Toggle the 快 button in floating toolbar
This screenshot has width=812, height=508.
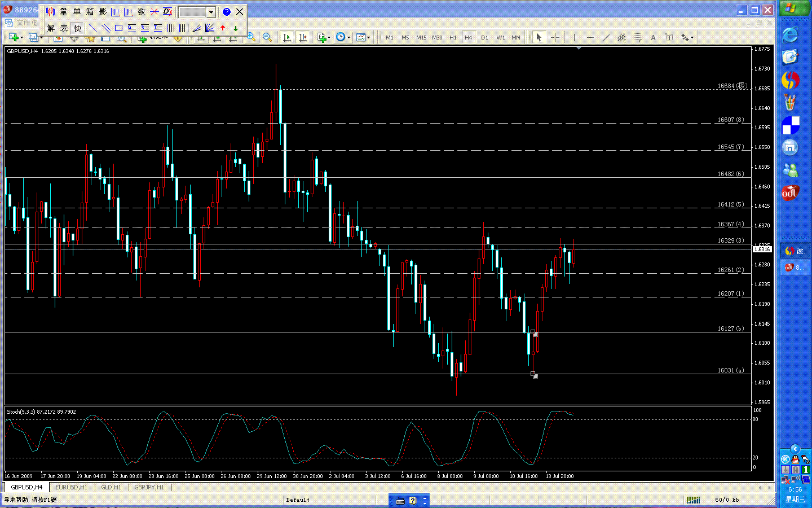coord(77,28)
